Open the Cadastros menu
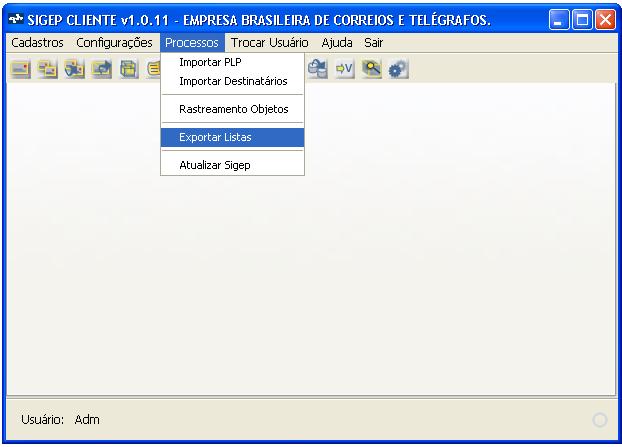622x447 pixels. click(x=37, y=42)
